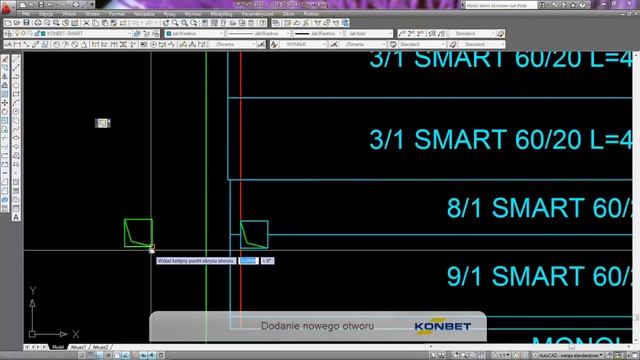Viewport: 640px width, 360px height.
Task: Open the Rysuj menu
Action: pos(169,14)
